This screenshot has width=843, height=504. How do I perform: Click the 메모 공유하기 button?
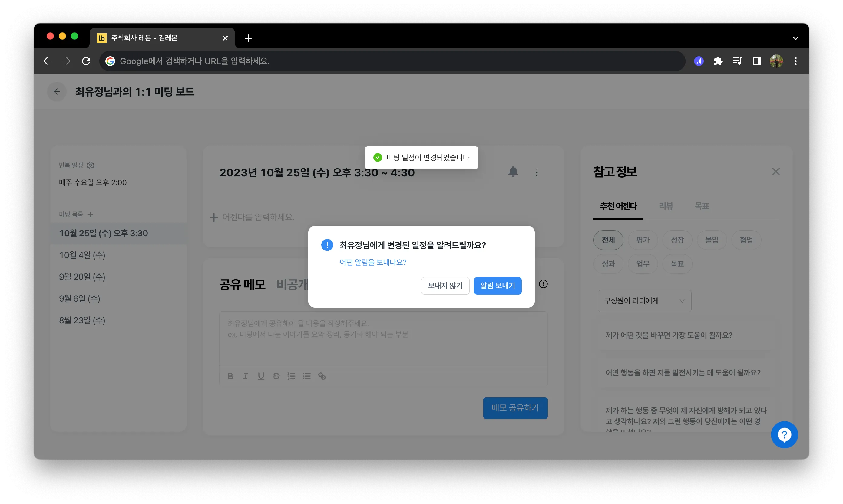click(515, 408)
